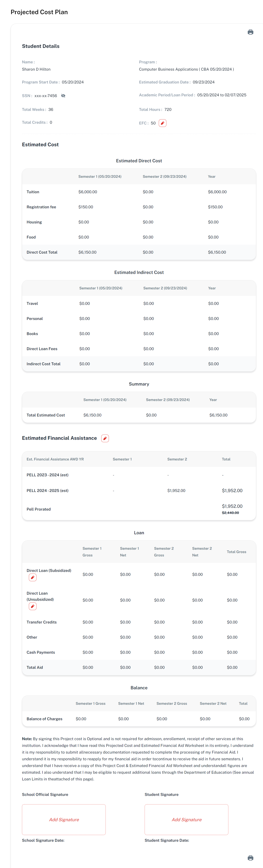Edit the EFC value with the pencil icon
Viewport: 263px width, 868px height.
tap(162, 123)
